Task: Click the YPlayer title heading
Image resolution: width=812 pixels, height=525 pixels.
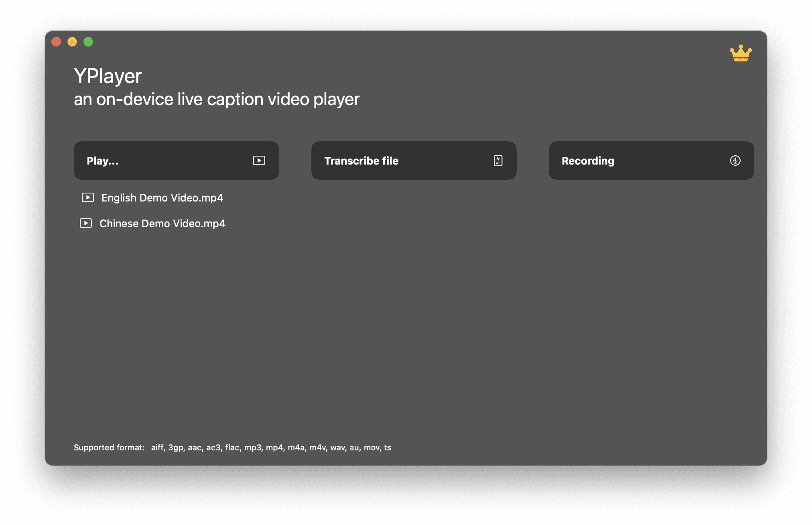Action: [108, 76]
